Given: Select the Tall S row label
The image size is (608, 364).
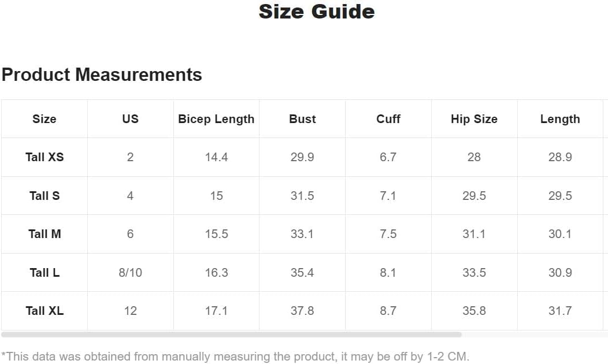Looking at the screenshot, I should point(45,196).
